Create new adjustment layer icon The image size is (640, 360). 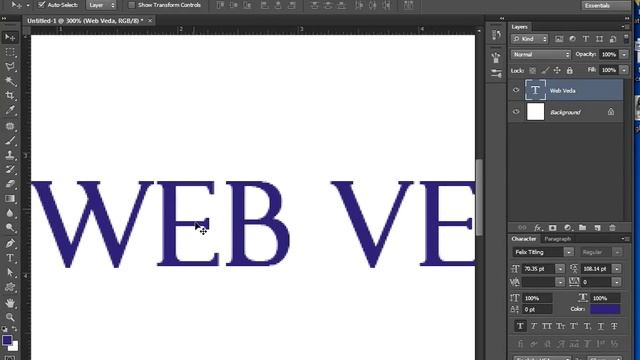(x=567, y=228)
